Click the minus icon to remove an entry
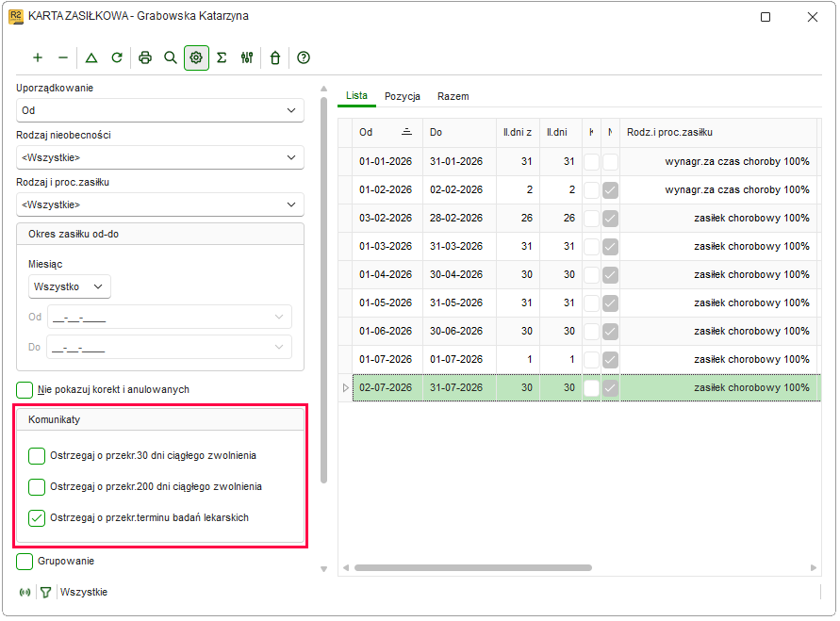Screen dimensions: 840x621 (x=63, y=57)
